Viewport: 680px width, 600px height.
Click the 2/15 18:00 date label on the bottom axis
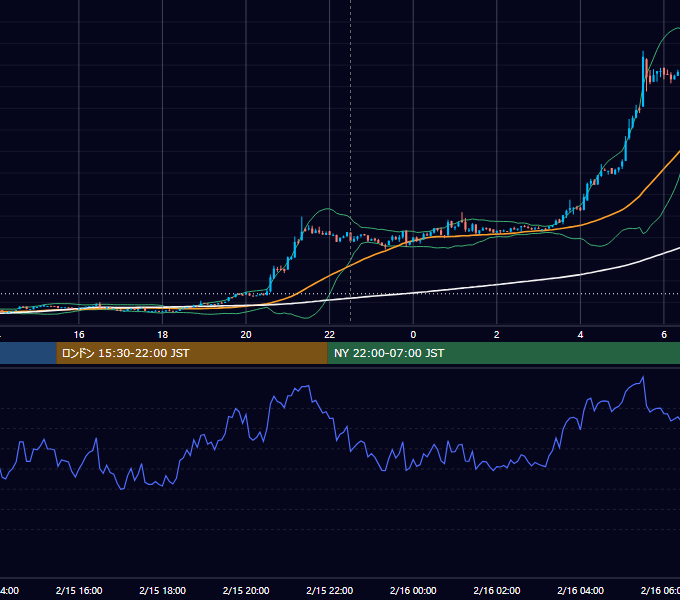click(163, 590)
